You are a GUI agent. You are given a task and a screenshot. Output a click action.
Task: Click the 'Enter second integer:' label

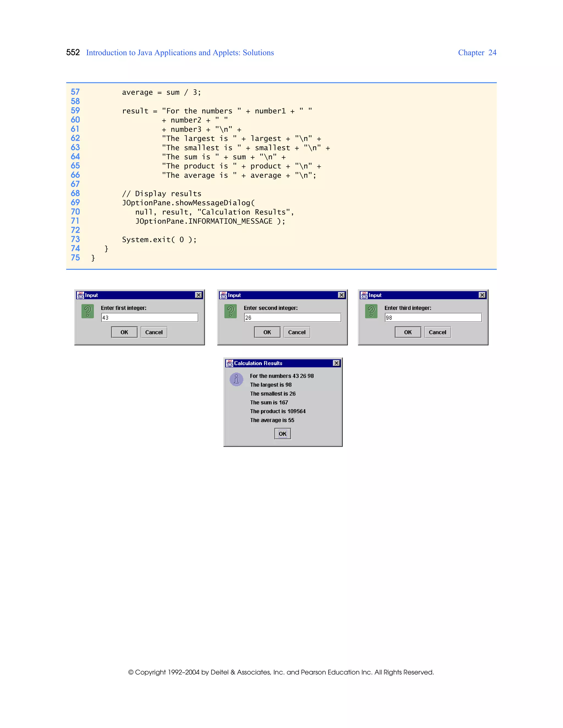[x=271, y=308]
